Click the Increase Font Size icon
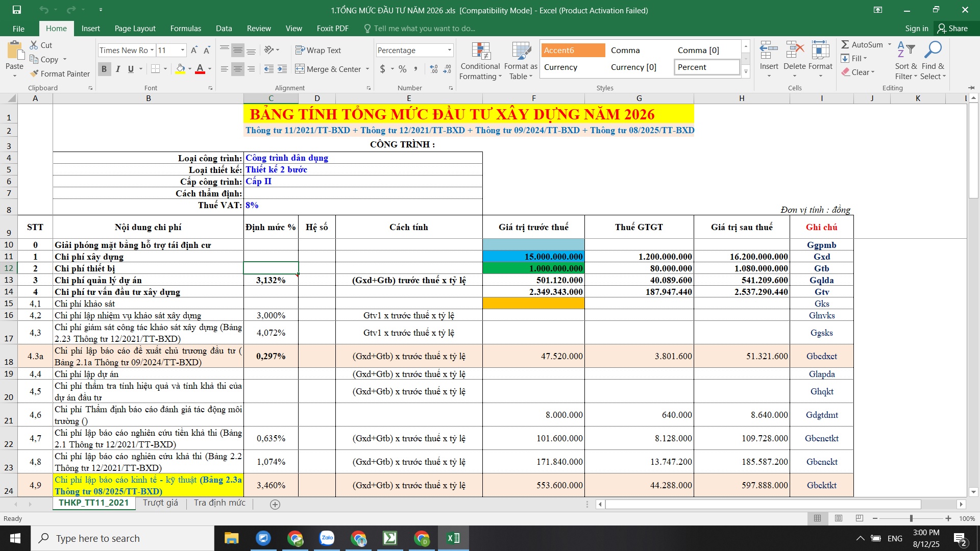This screenshot has width=980, height=551. click(x=193, y=49)
